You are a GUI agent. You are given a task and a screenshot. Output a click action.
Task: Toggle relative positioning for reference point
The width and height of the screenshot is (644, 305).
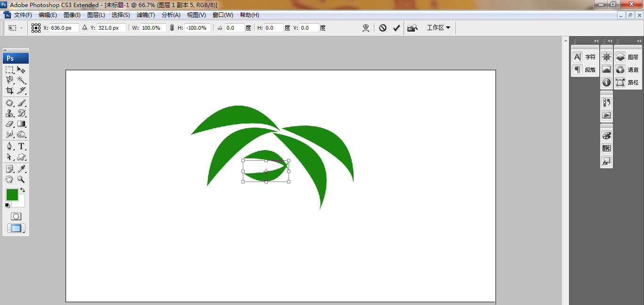tap(85, 28)
